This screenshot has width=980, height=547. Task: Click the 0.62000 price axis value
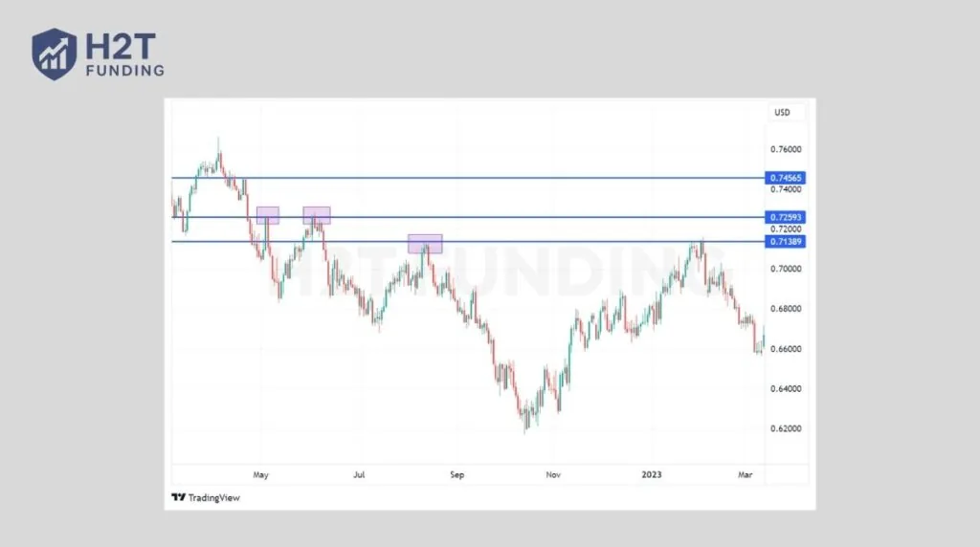(786, 429)
